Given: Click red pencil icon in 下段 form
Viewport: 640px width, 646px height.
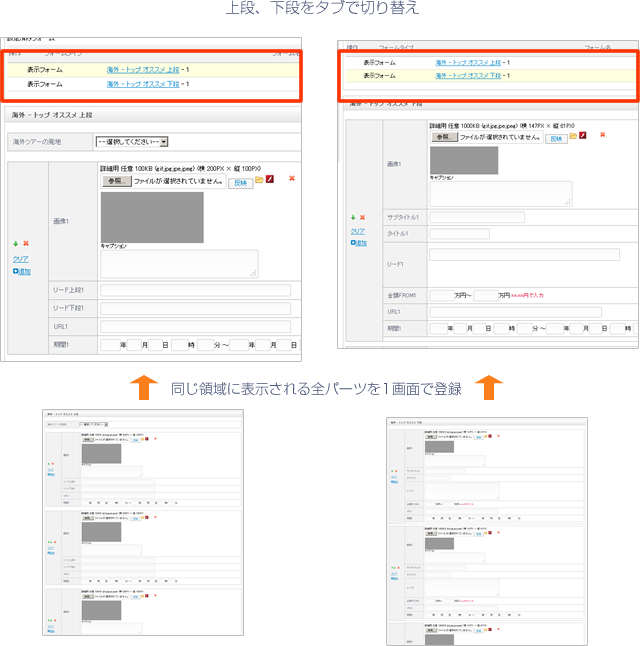Looking at the screenshot, I should pos(582,137).
